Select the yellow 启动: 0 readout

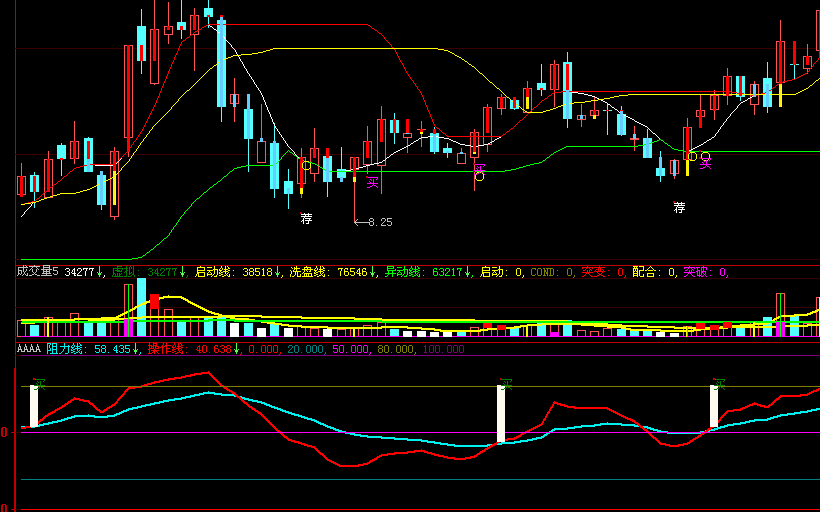(x=502, y=272)
